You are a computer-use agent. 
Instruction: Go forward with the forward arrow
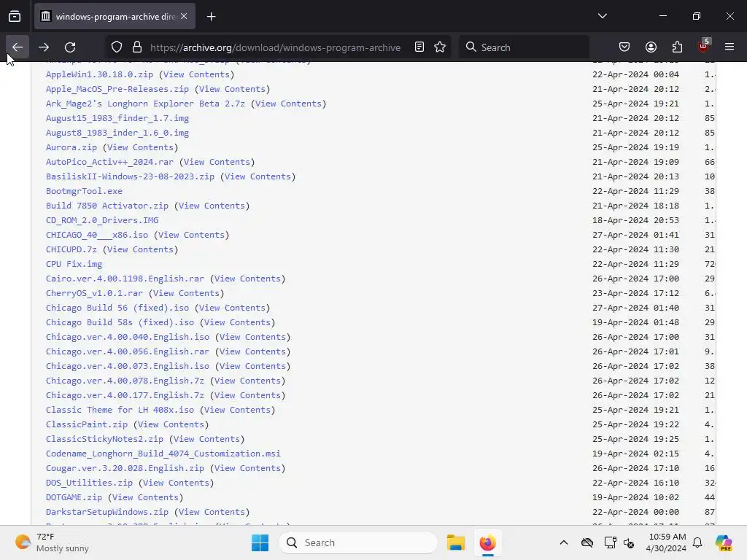44,47
